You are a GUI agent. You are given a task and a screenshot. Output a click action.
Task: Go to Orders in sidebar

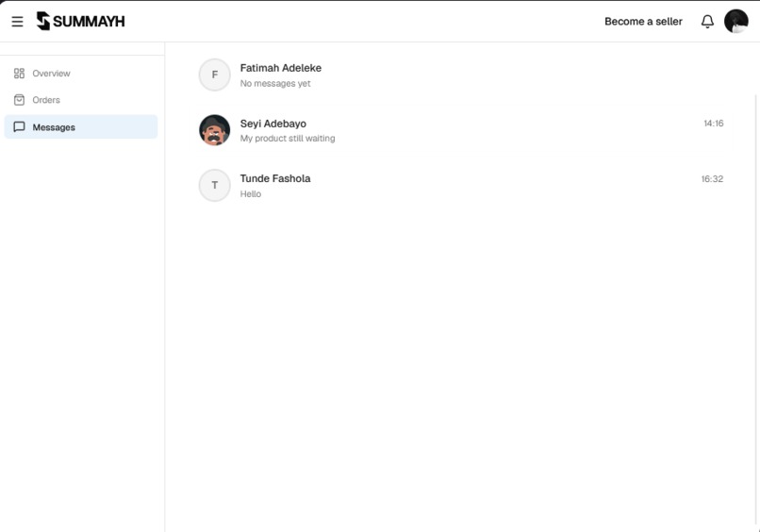[x=81, y=100]
